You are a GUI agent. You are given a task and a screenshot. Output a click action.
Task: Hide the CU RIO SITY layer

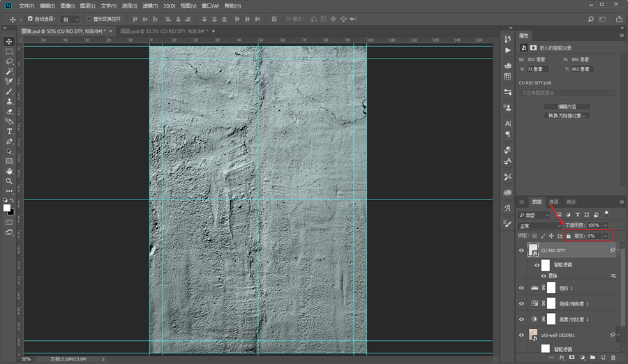coord(521,250)
